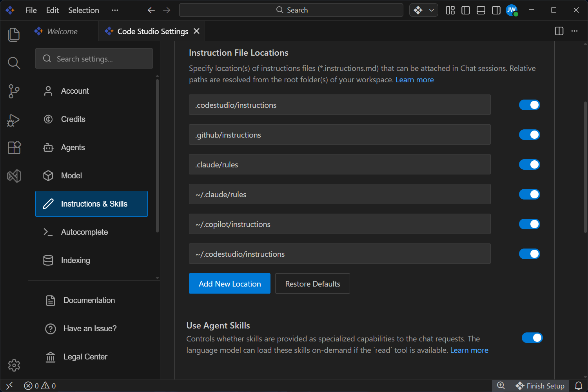Click the remote window status bar icon
The height and width of the screenshot is (392, 588).
(10, 386)
